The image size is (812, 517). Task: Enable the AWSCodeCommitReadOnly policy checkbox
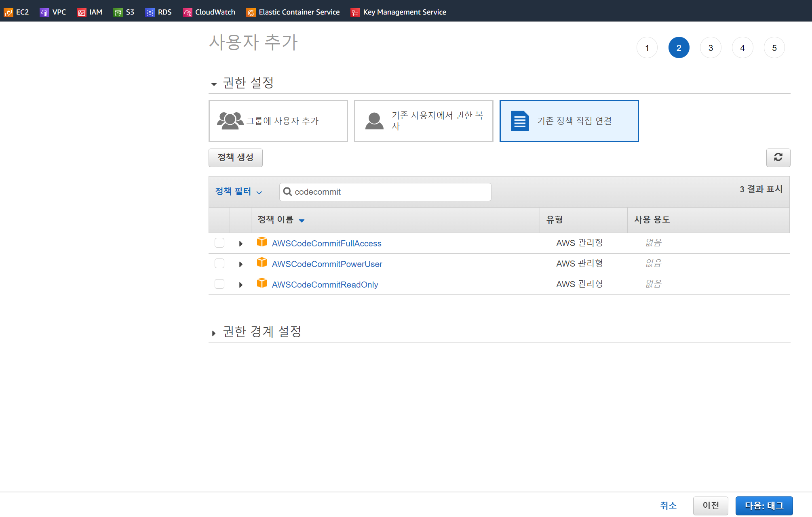[x=219, y=284]
